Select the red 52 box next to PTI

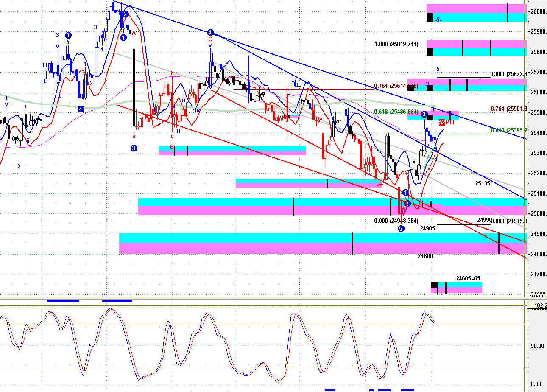(x=442, y=122)
